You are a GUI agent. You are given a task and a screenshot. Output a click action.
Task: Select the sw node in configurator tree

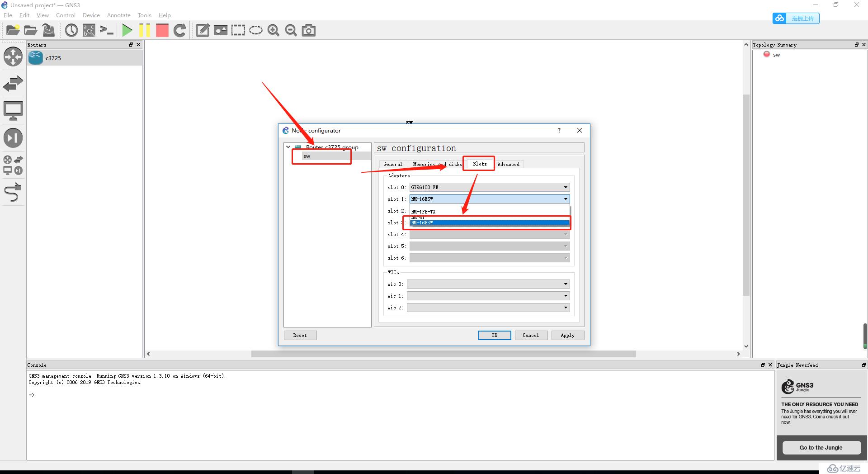307,156
